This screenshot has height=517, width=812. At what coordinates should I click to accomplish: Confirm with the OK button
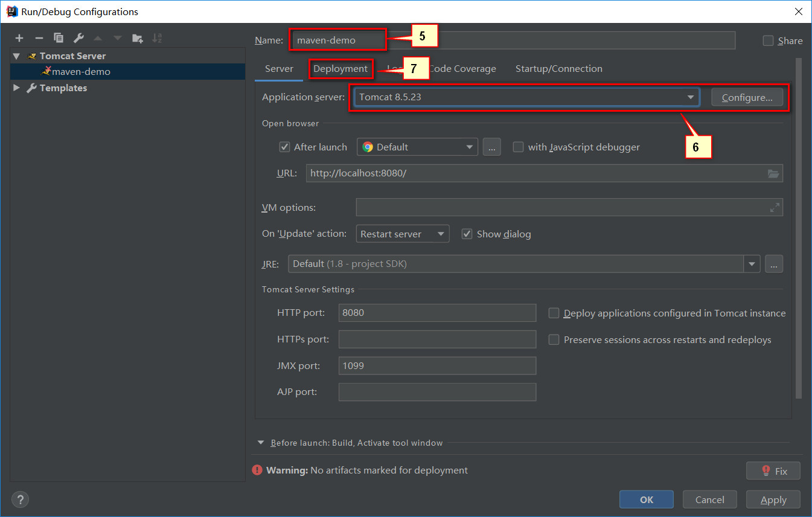(x=647, y=499)
